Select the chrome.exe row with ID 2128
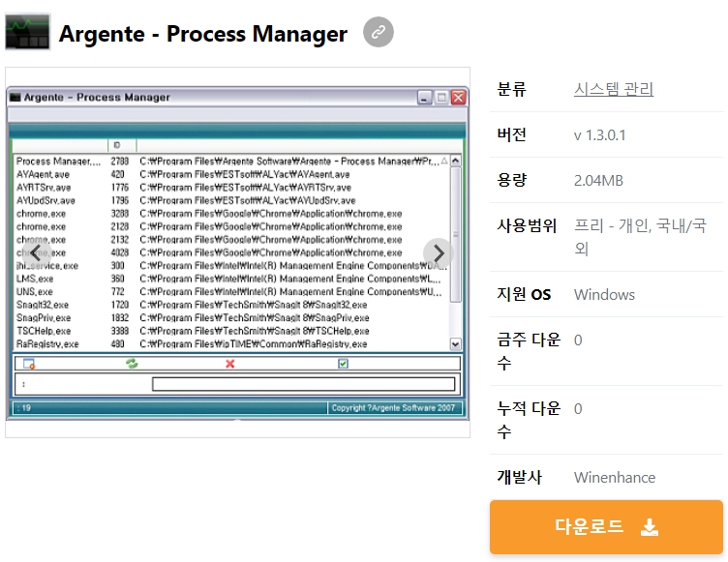Screen dimensions: 728x562 pyautogui.click(x=230, y=226)
